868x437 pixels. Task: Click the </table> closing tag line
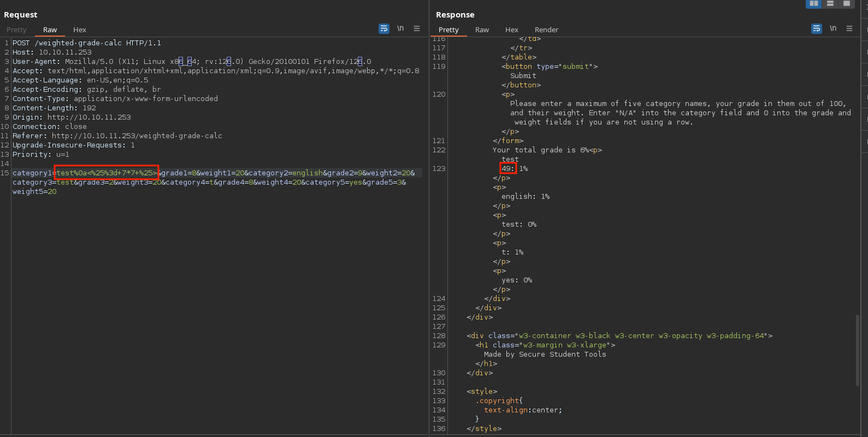pyautogui.click(x=519, y=57)
